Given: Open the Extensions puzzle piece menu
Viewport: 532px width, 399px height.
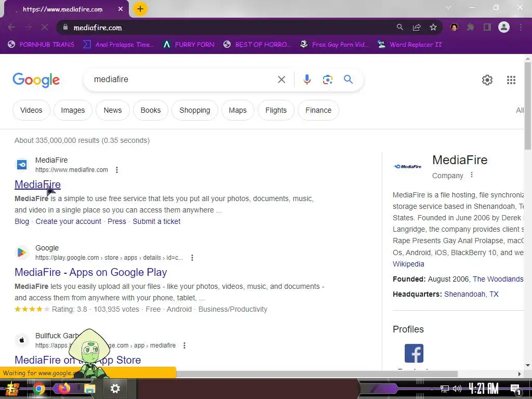Looking at the screenshot, I should tap(471, 27).
